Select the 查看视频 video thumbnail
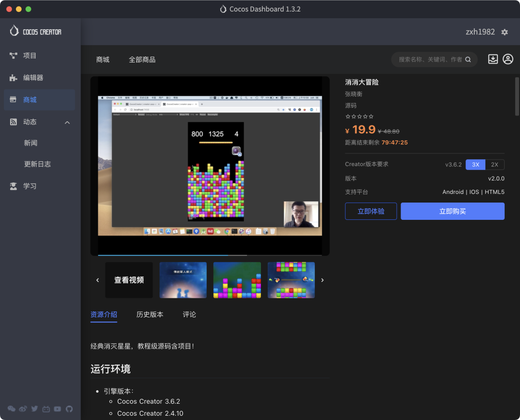The image size is (520, 420). pos(129,280)
